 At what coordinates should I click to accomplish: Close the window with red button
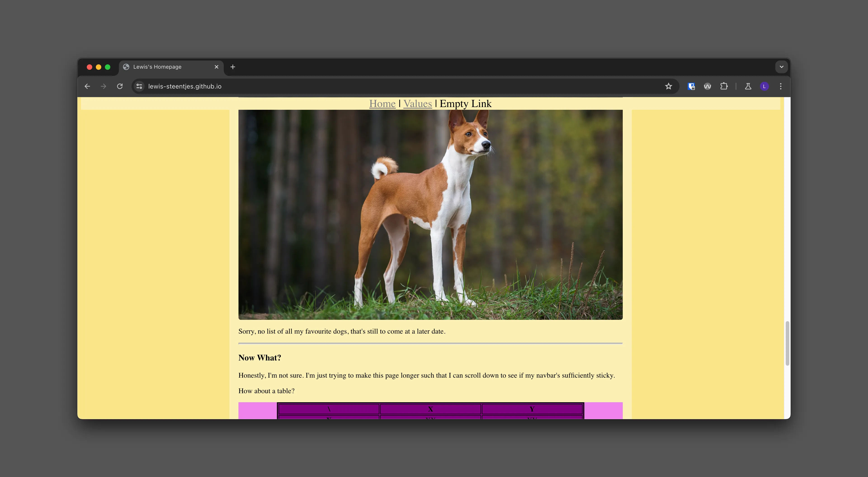tap(89, 67)
